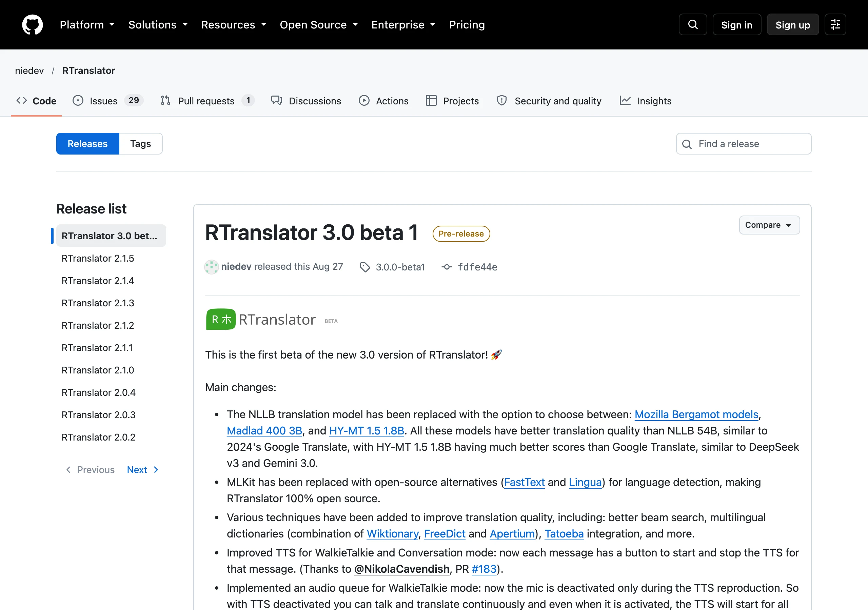The width and height of the screenshot is (868, 610).
Task: Open the RTranslator repository breadcrumb
Action: coord(89,71)
